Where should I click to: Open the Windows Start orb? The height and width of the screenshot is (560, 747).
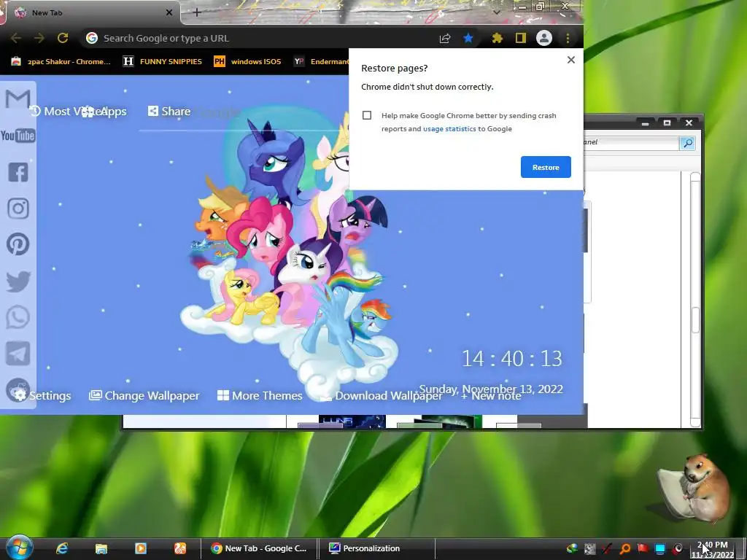[x=20, y=548]
